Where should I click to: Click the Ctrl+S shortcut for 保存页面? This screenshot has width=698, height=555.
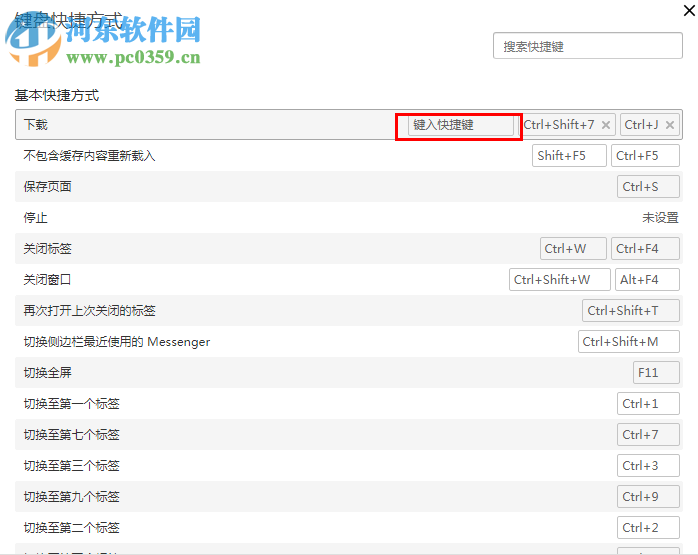[648, 186]
